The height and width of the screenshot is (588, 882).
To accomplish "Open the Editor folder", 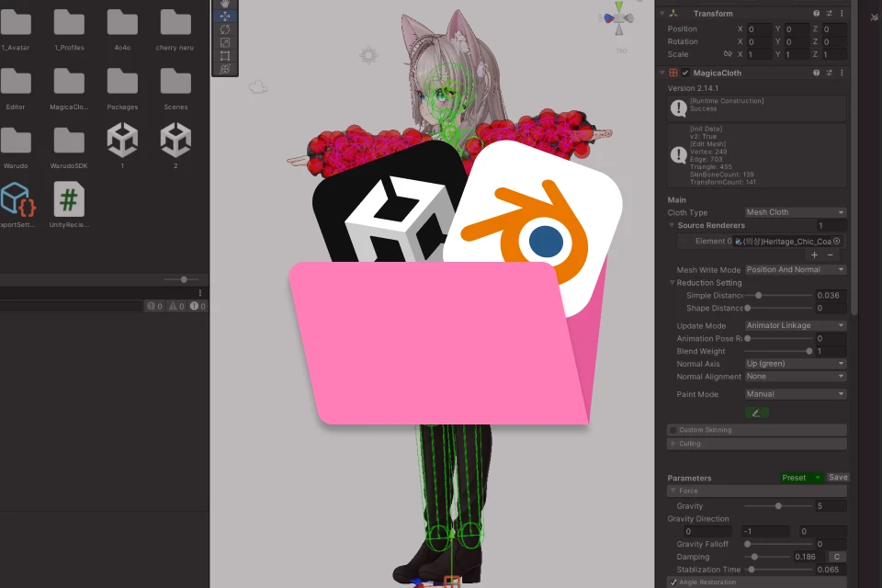I will click(16, 89).
